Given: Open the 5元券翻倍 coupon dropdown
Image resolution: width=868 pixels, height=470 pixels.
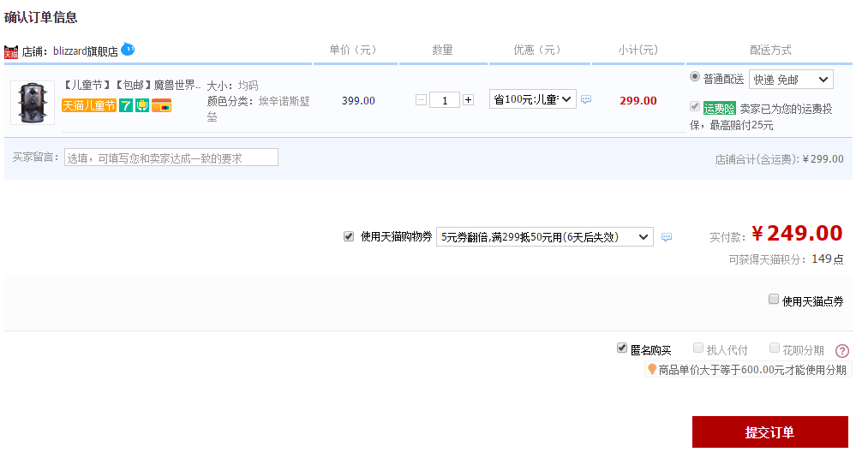Looking at the screenshot, I should (545, 236).
